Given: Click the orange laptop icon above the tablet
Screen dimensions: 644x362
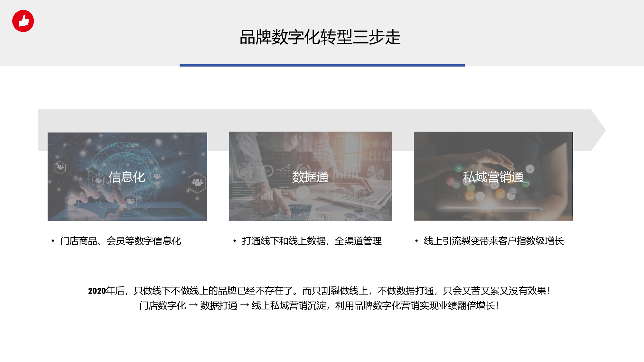Looking at the screenshot, I should coord(470,196).
